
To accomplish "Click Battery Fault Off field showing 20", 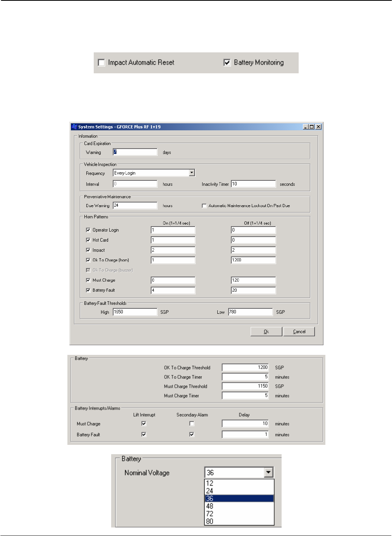I will point(253,290).
